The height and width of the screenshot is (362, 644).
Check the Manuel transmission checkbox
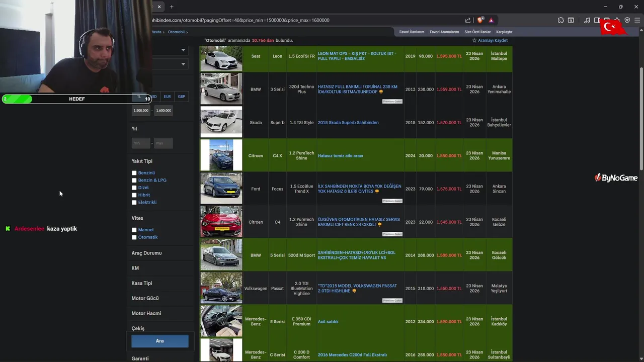134,230
